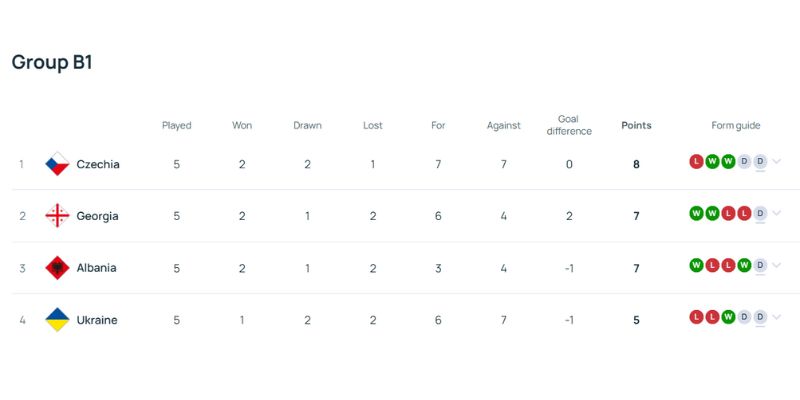Click Ukraine's green W form badge
Screen dimensions: 800x400
click(728, 317)
